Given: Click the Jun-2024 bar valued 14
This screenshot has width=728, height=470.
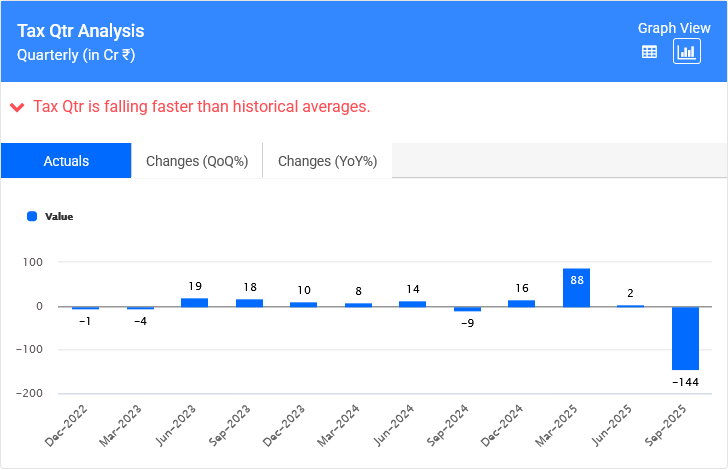Looking at the screenshot, I should tap(412, 303).
